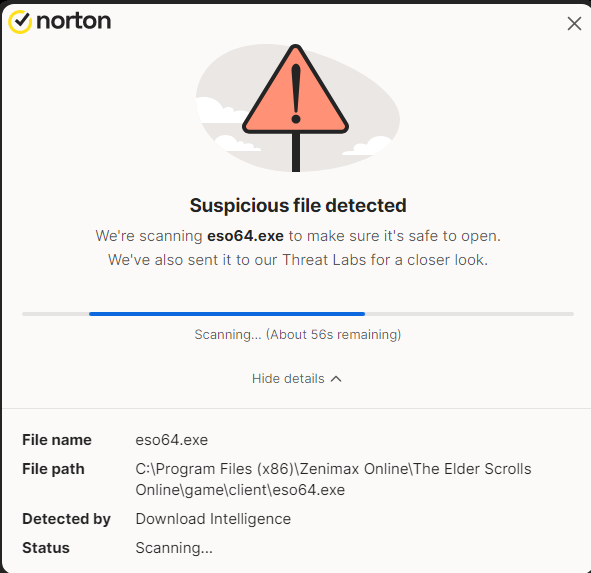Click the Status value Scanning...
The width and height of the screenshot is (591, 573).
pos(174,548)
